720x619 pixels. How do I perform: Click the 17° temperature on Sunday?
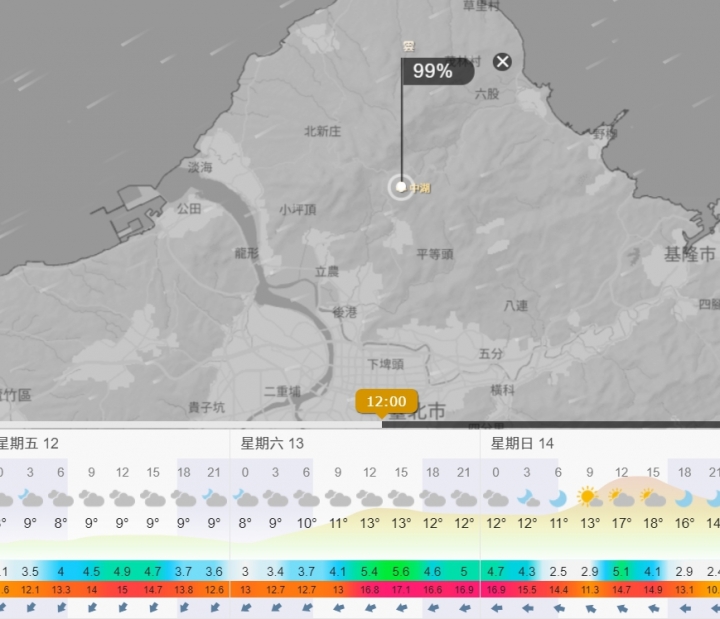[x=621, y=523]
